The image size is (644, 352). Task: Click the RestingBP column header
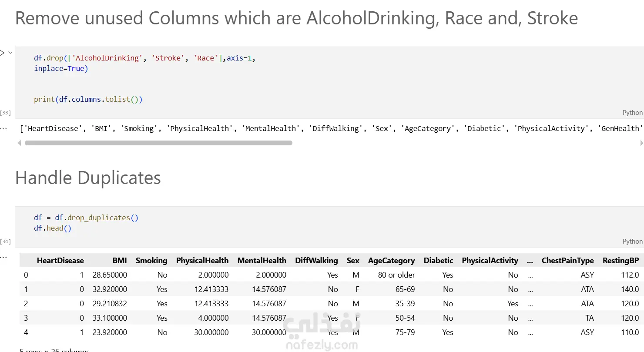621,261
